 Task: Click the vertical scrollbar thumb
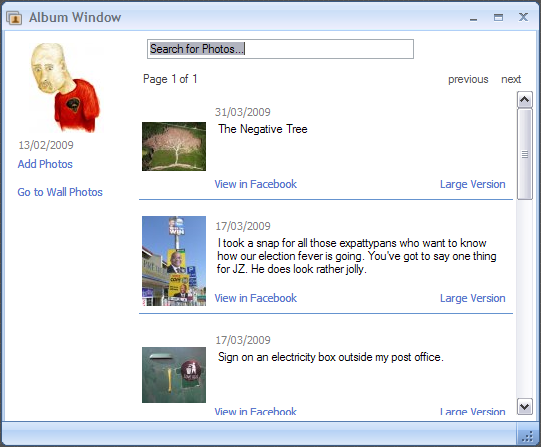(524, 154)
